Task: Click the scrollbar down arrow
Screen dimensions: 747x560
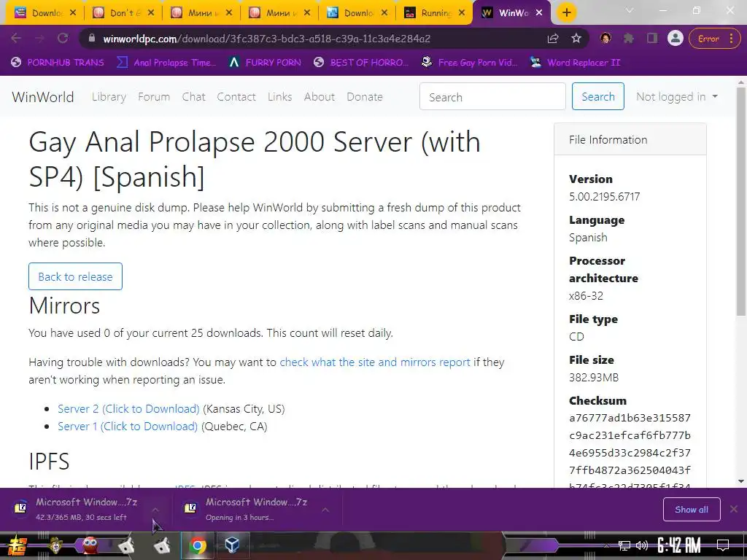Action: pyautogui.click(x=741, y=481)
